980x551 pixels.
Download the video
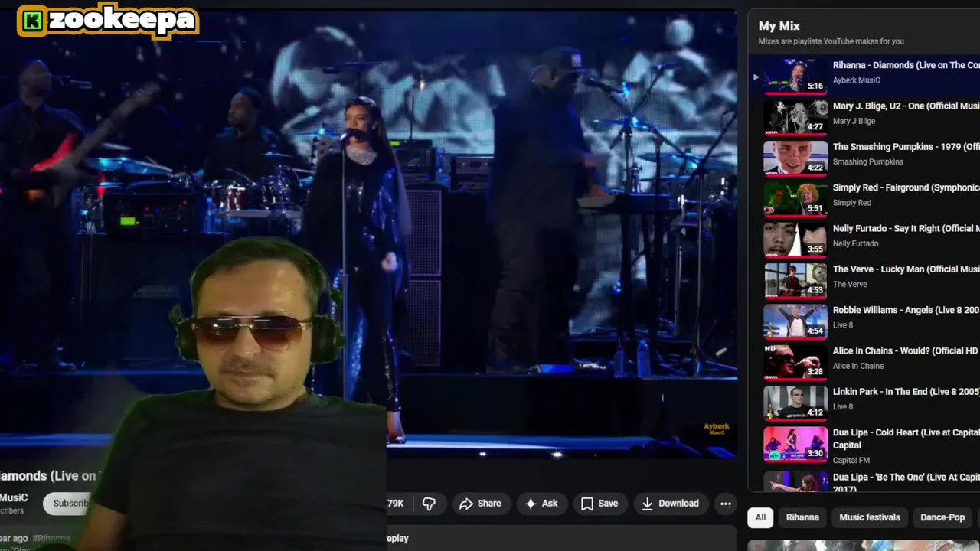pyautogui.click(x=670, y=504)
